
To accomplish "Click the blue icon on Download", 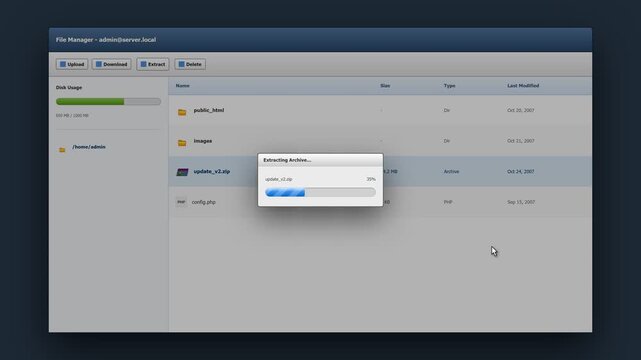I will pyautogui.click(x=99, y=64).
